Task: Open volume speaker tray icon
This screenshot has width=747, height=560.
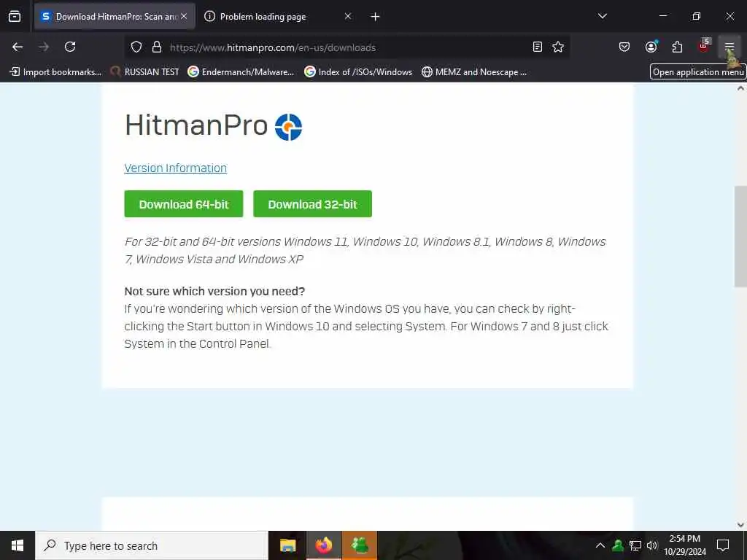Action: [652, 545]
